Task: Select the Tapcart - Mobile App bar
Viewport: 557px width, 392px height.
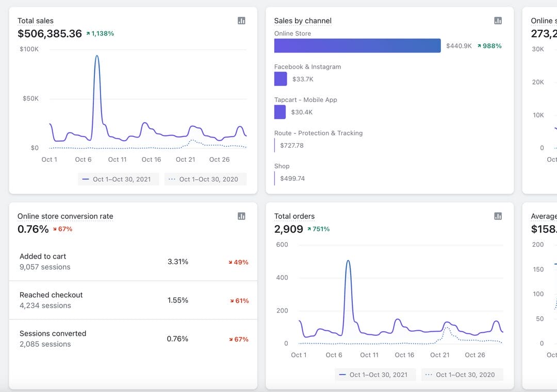Action: tap(280, 112)
